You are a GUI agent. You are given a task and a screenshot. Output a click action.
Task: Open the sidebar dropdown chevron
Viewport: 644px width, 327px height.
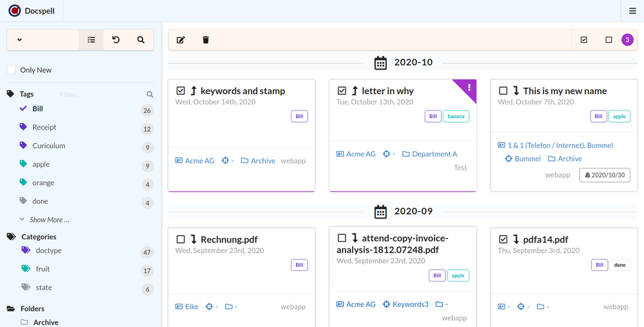(x=19, y=40)
